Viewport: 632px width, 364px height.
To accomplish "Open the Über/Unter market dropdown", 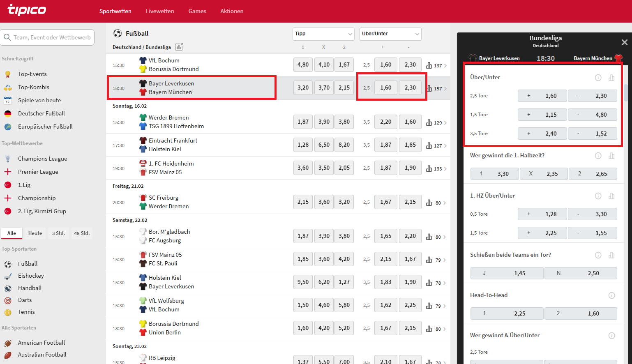I will point(390,34).
